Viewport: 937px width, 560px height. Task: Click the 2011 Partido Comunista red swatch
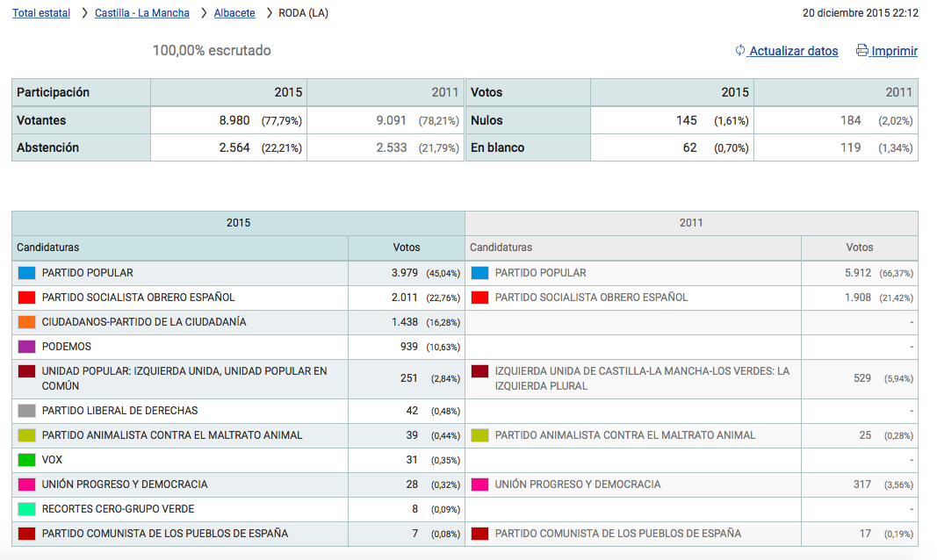(479, 533)
